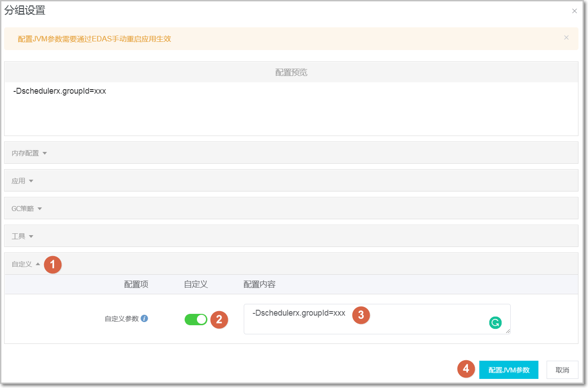
Task: Click the 配置预览 header
Action: (291, 72)
